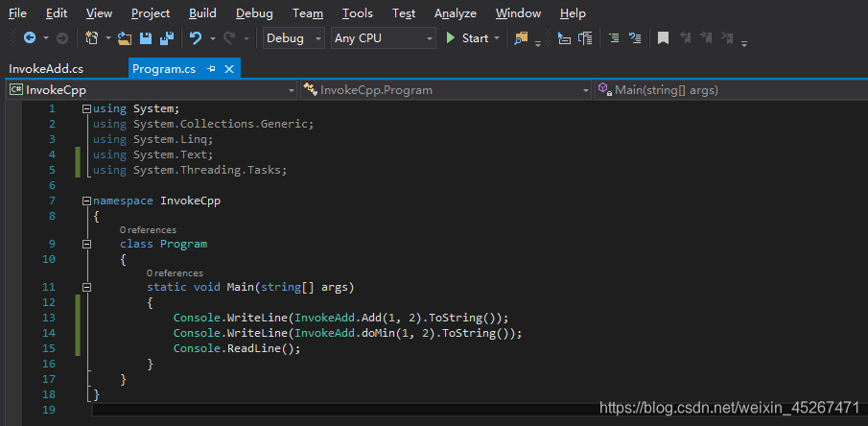Collapse the Main method block

[85, 287]
